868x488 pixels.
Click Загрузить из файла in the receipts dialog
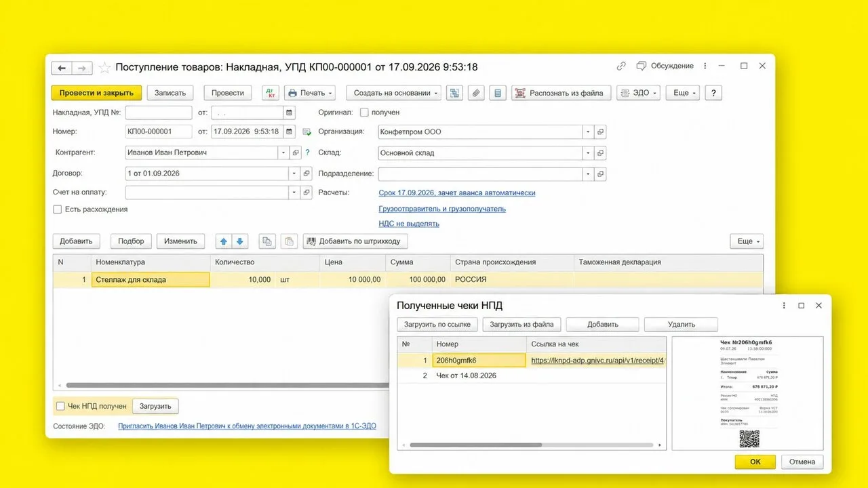point(521,324)
